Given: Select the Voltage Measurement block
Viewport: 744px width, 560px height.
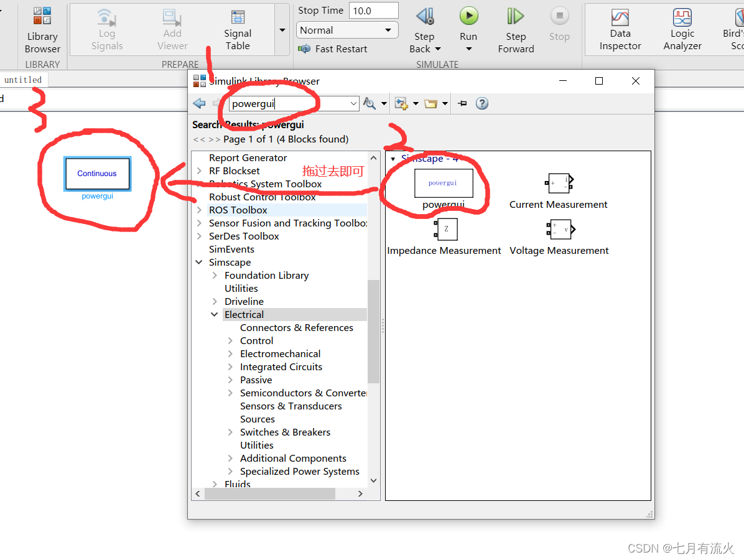Looking at the screenshot, I should click(x=559, y=236).
